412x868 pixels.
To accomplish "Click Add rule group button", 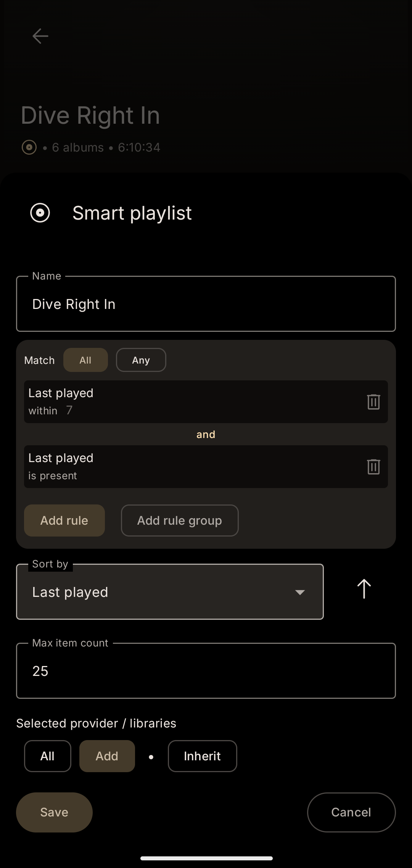I will point(180,520).
